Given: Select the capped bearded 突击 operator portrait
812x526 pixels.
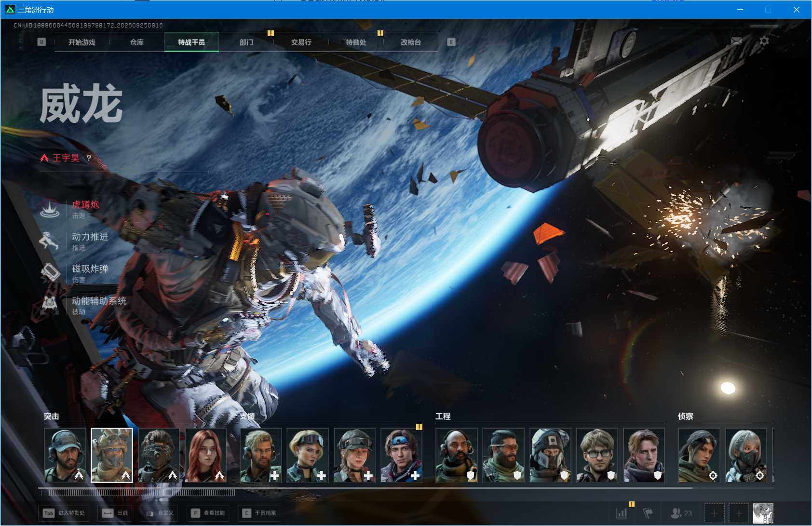Looking at the screenshot, I should tap(65, 455).
